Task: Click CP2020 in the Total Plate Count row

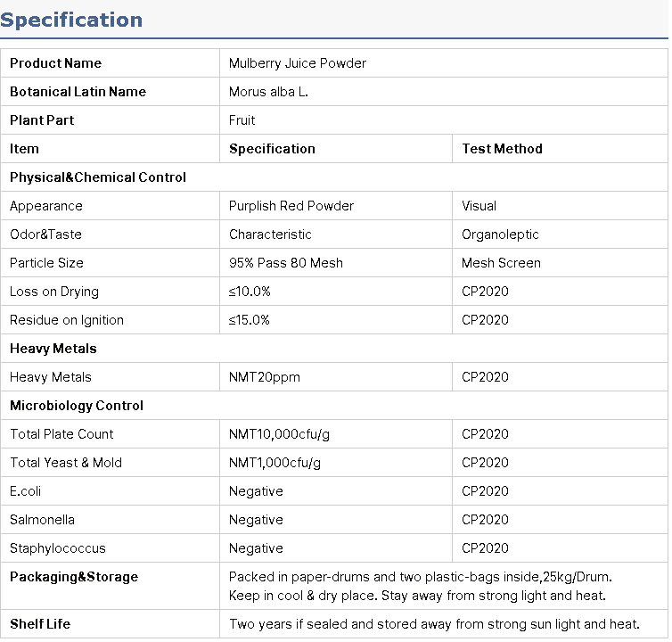Action: (485, 434)
